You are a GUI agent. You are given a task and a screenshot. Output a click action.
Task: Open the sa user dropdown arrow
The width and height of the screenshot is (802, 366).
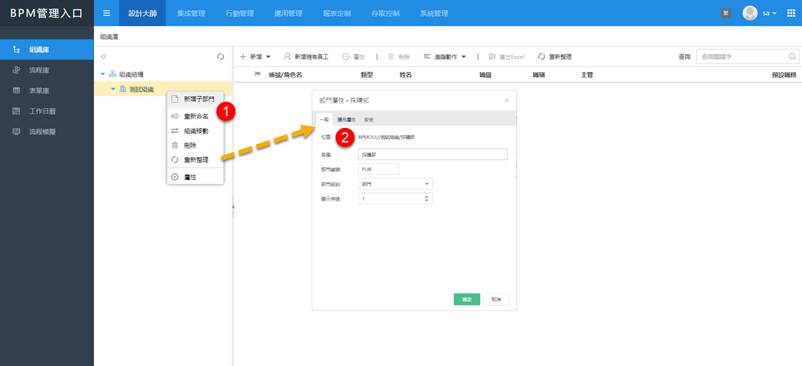point(774,13)
